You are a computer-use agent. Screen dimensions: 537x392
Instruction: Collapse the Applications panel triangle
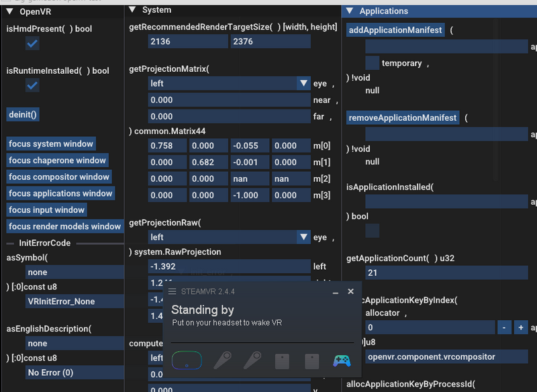click(350, 11)
